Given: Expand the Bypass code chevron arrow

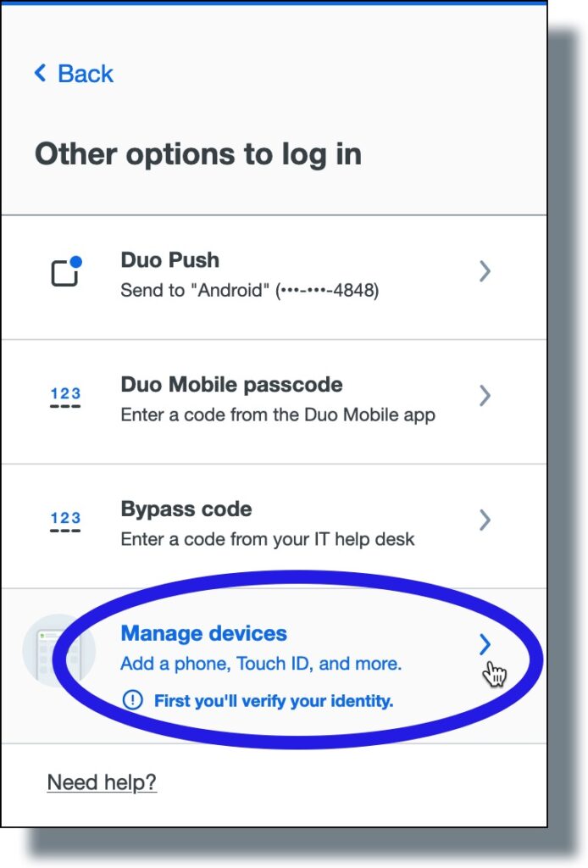Looking at the screenshot, I should click(485, 519).
